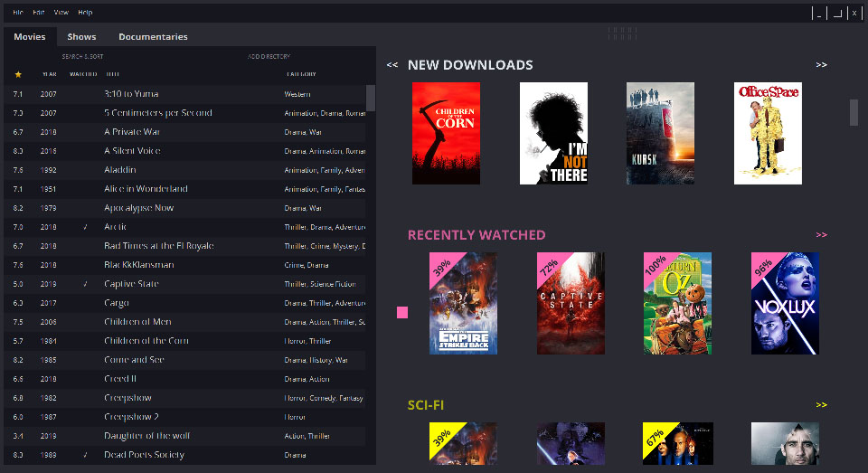Image resolution: width=868 pixels, height=473 pixels.
Task: Sort the list by Year column
Action: pyautogui.click(x=49, y=74)
